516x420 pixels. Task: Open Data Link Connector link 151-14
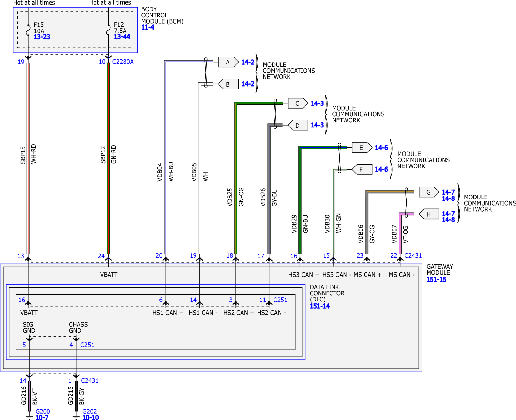pyautogui.click(x=320, y=306)
